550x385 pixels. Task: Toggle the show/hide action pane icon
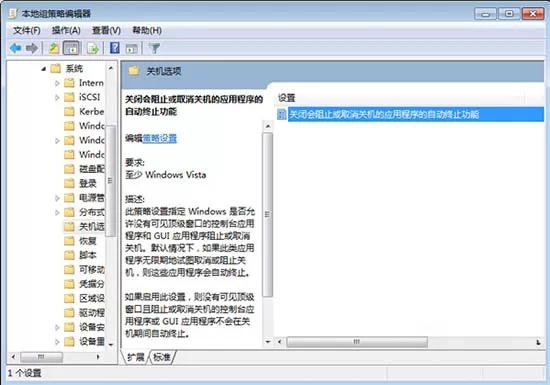click(132, 48)
